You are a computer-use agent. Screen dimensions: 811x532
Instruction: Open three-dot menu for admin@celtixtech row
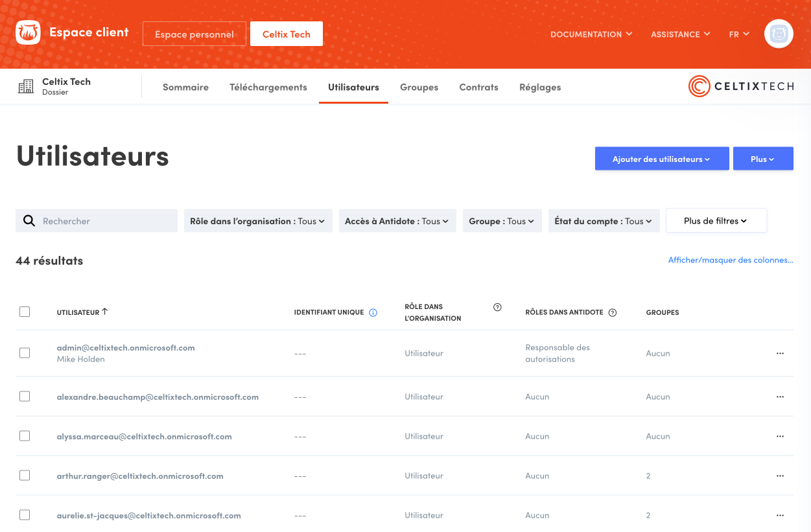click(780, 353)
